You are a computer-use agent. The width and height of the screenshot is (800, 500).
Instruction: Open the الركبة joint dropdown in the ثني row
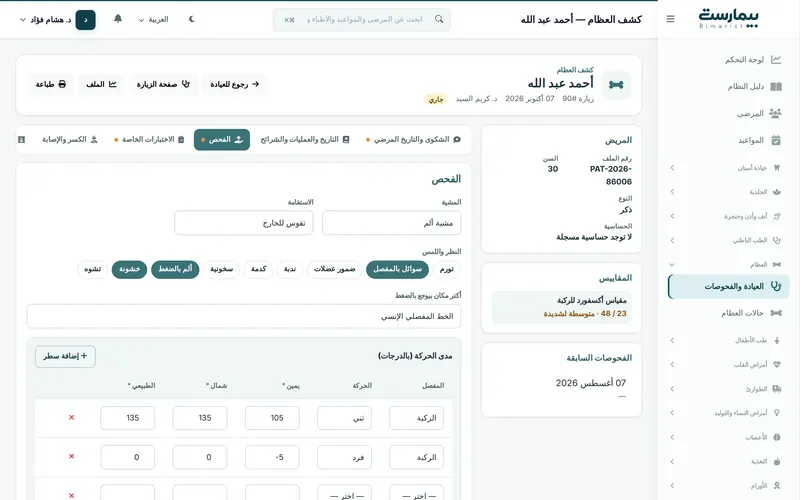[416, 418]
